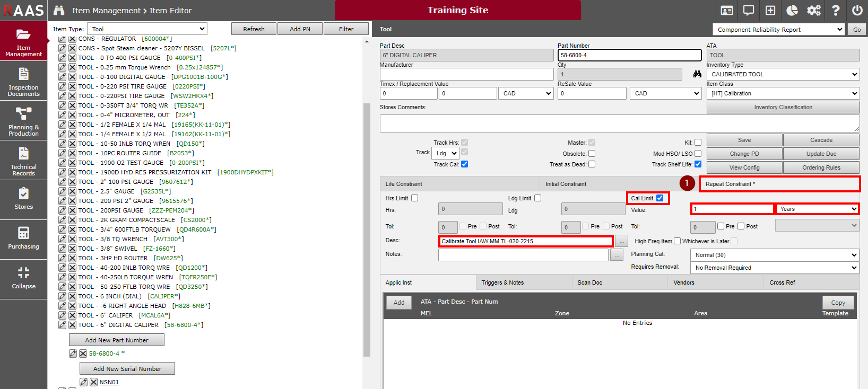Expand the Years unit dropdown
This screenshot has width=868, height=389.
pos(817,209)
